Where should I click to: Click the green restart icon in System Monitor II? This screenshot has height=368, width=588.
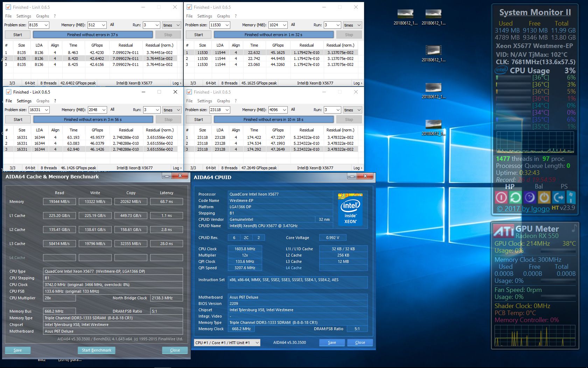click(515, 198)
